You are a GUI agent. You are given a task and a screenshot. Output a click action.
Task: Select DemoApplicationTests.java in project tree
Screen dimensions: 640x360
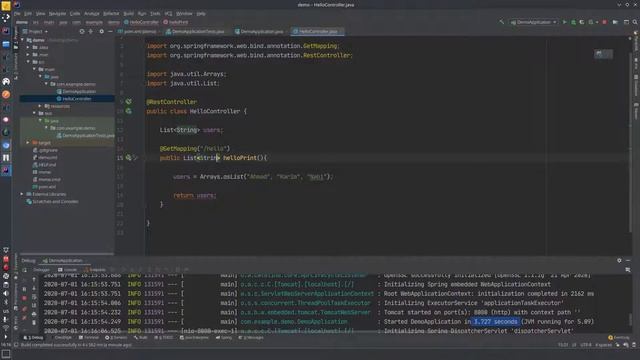pyautogui.click(x=86, y=136)
